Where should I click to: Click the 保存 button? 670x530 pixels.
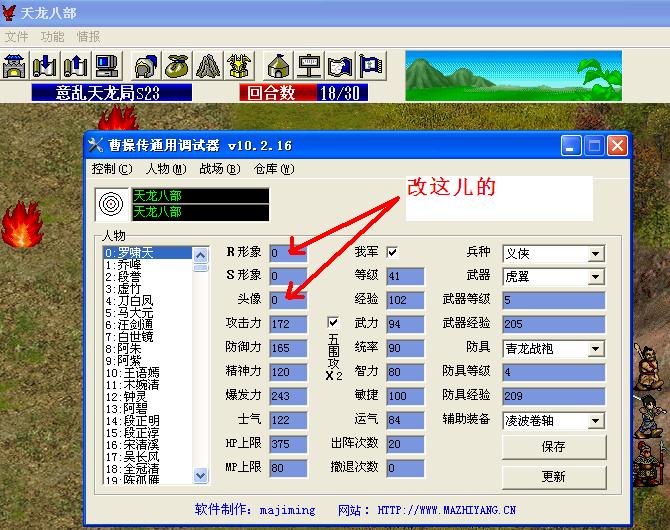(553, 446)
